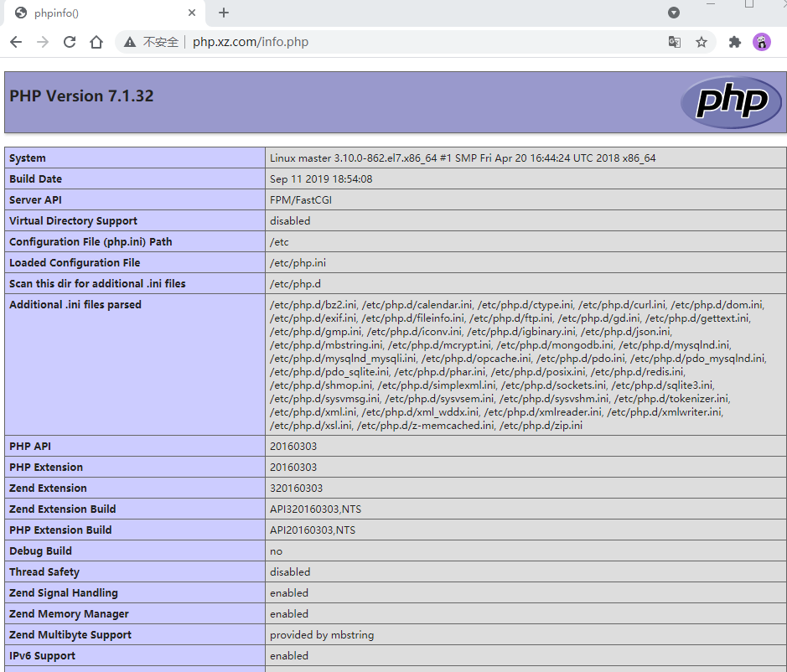Select the System row label
Viewport: 787px width, 672px height.
tap(27, 158)
